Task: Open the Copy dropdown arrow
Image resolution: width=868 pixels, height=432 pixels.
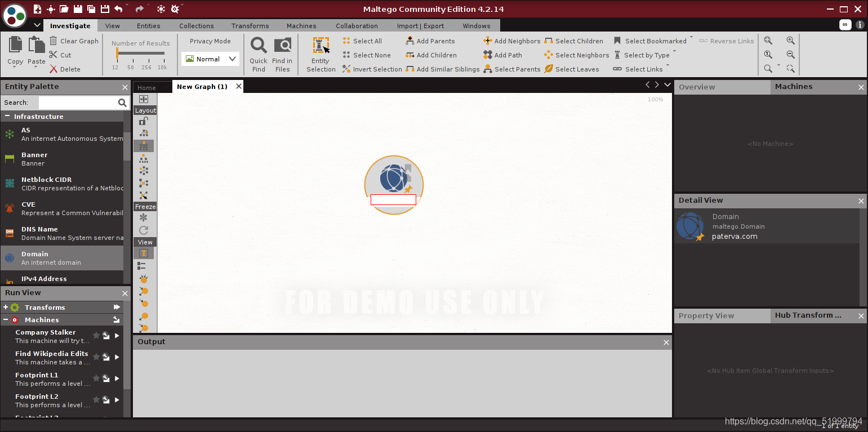Action: [15, 67]
